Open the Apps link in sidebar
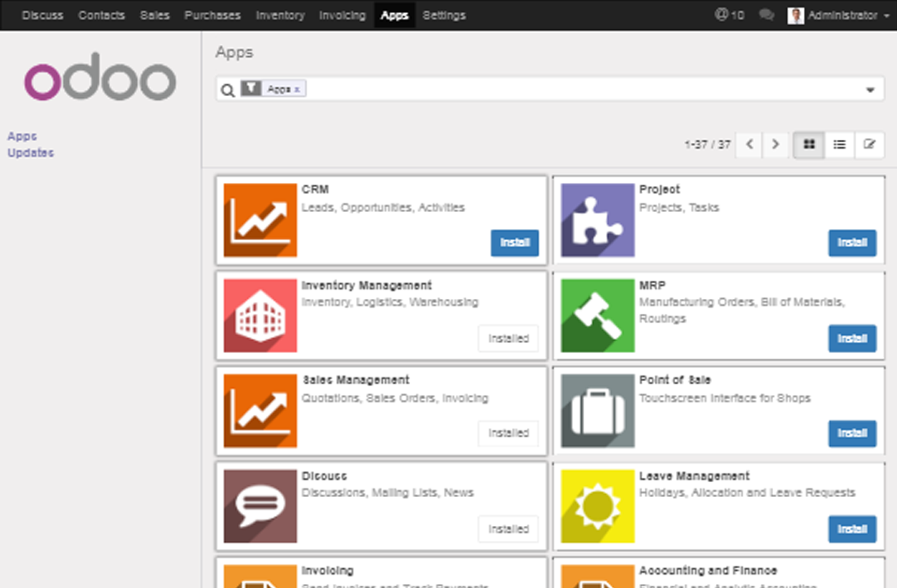This screenshot has height=588, width=897. pos(22,136)
